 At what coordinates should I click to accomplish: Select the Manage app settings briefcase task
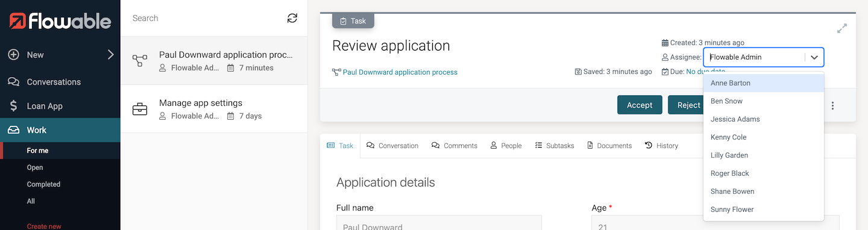(214, 109)
